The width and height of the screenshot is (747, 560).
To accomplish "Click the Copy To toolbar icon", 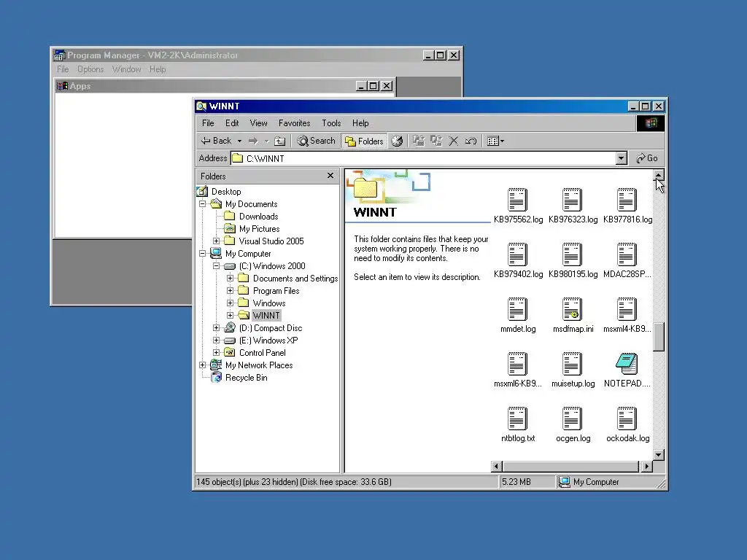I will (436, 141).
